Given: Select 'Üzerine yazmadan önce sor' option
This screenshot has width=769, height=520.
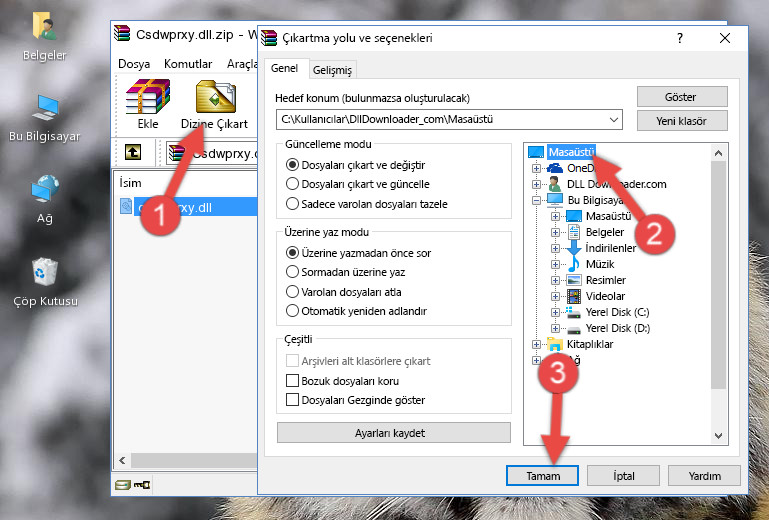Looking at the screenshot, I should 292,253.
